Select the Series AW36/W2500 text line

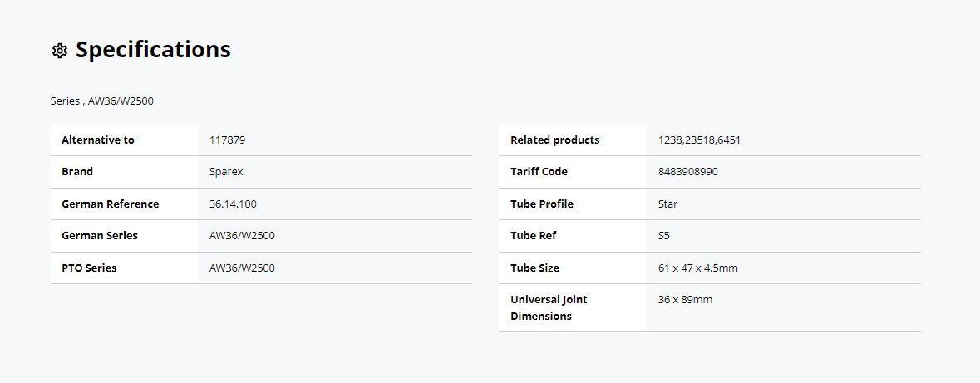[102, 101]
